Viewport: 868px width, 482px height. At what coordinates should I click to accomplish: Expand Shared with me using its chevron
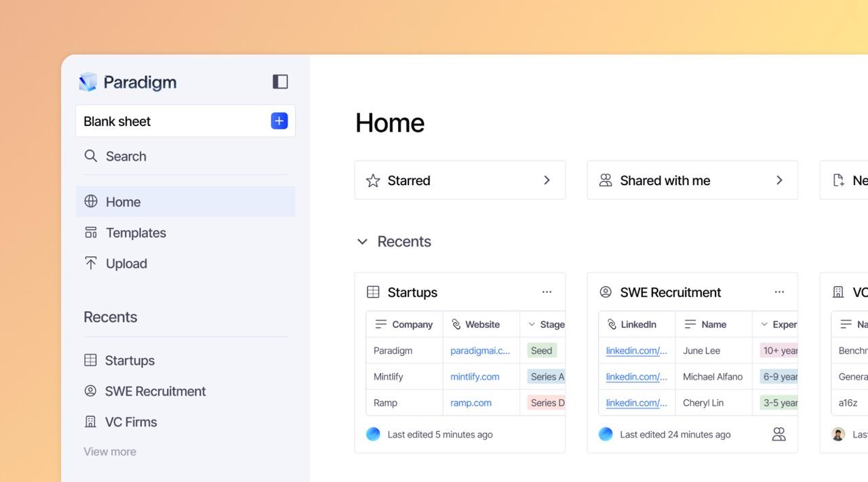point(779,180)
